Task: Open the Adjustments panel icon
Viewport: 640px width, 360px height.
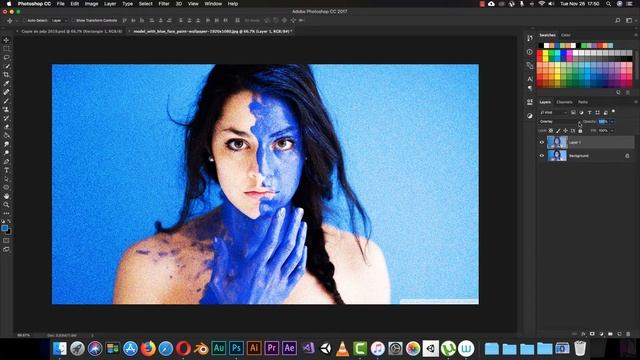Action: 530,116
